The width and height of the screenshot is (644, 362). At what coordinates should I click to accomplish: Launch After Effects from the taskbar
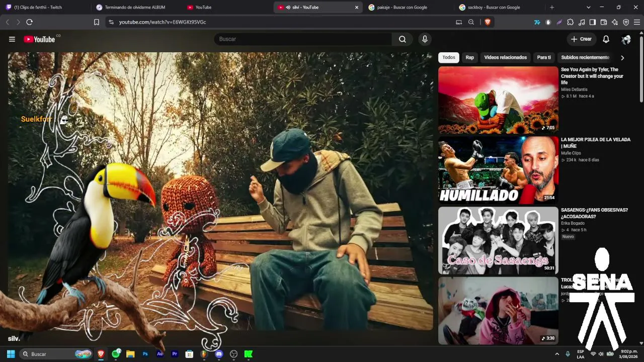(160, 354)
